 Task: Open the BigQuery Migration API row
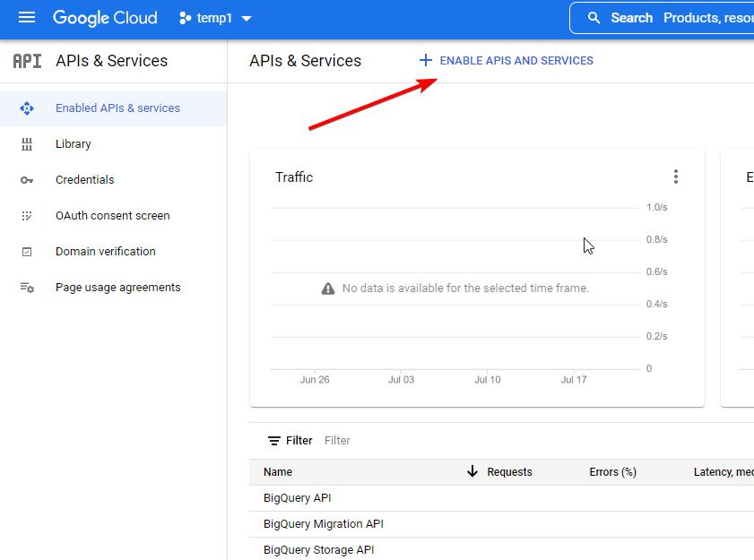coord(501,524)
